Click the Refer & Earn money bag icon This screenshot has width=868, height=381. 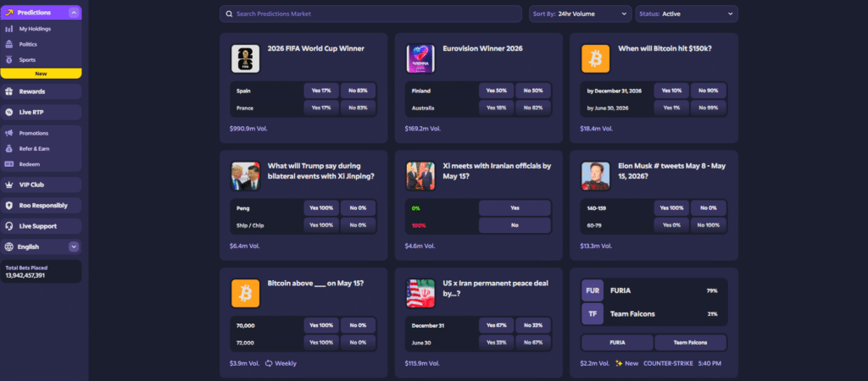(x=8, y=149)
